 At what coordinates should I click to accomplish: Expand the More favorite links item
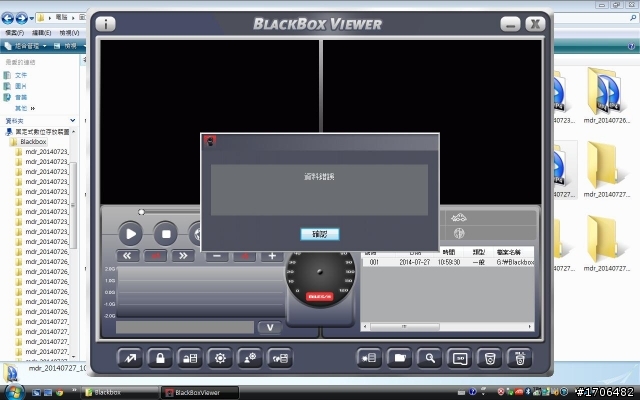(24, 108)
